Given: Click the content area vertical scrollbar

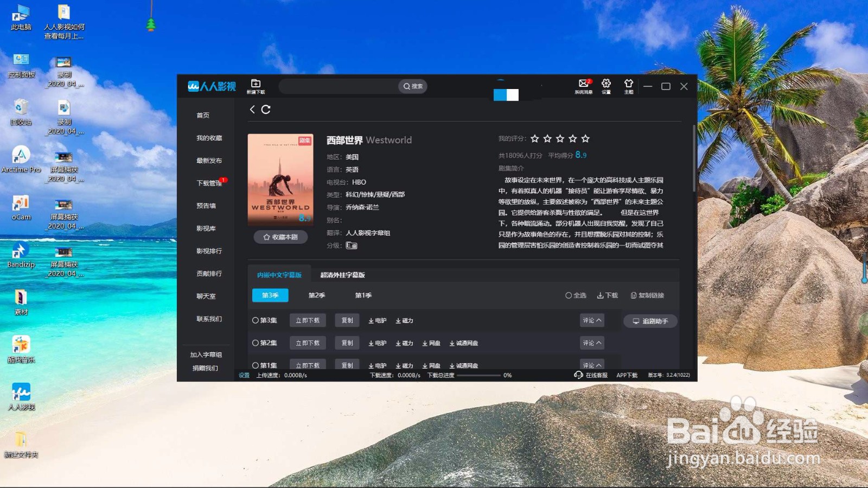Looking at the screenshot, I should tap(694, 159).
